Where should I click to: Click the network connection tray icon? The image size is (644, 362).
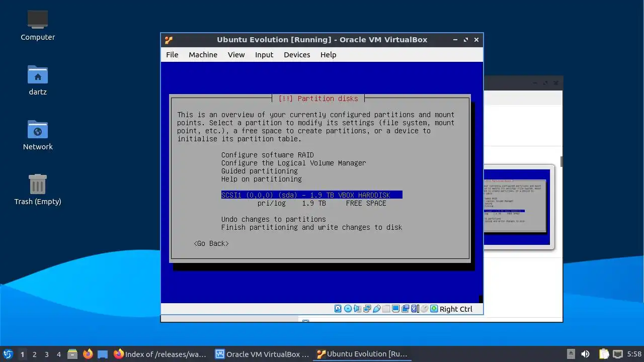tap(618, 354)
